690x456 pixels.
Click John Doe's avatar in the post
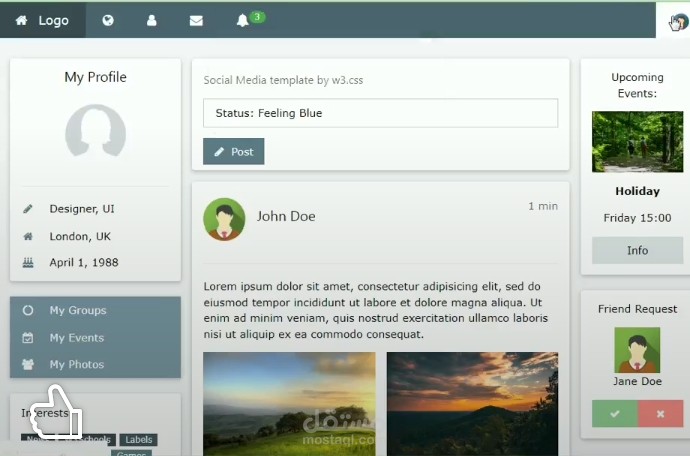click(224, 219)
